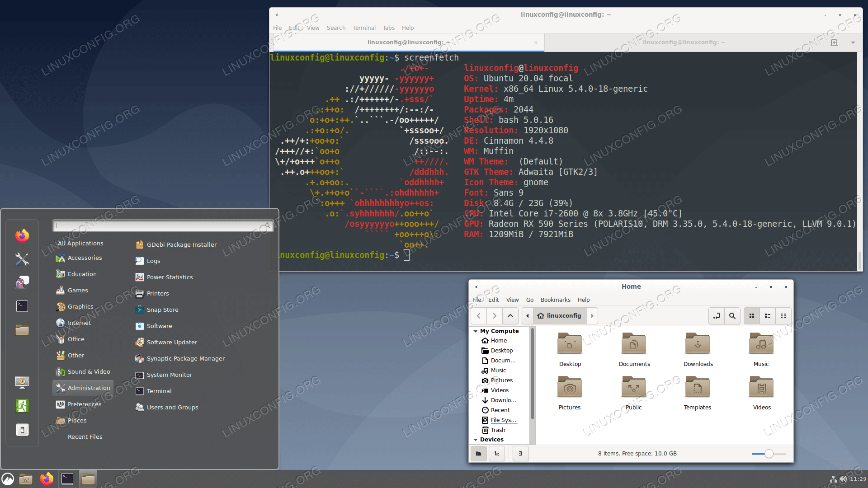Open Logs application

(x=148, y=261)
